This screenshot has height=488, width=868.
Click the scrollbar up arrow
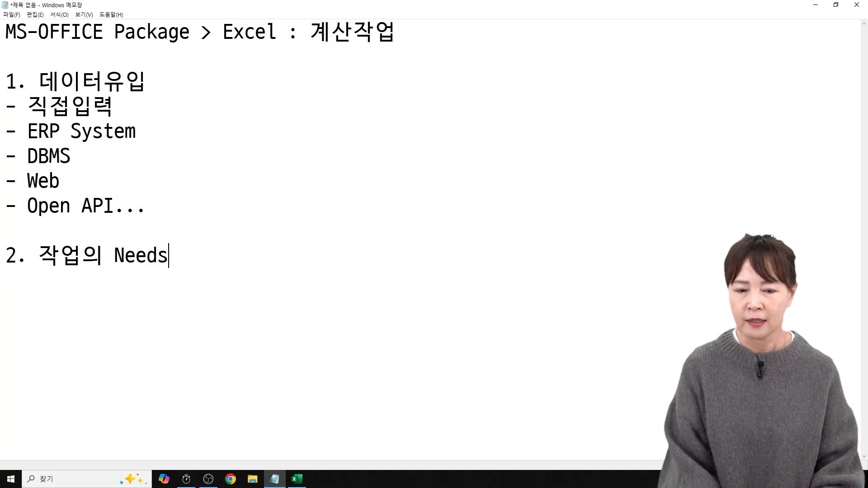(x=864, y=23)
